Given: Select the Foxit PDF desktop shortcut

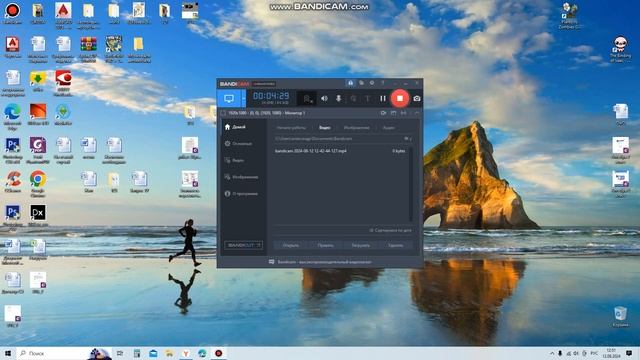Looking at the screenshot, I should [38, 150].
